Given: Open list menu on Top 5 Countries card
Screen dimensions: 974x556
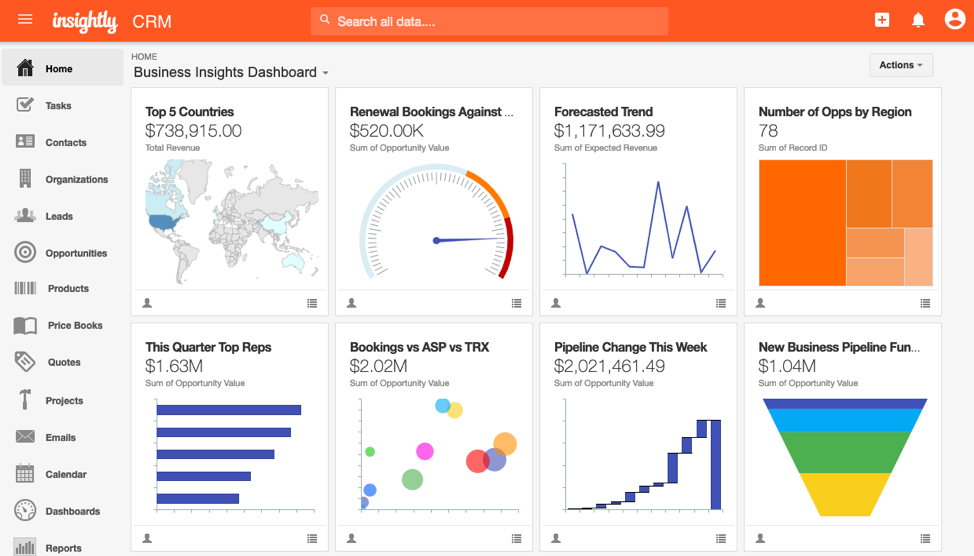Looking at the screenshot, I should (312, 303).
